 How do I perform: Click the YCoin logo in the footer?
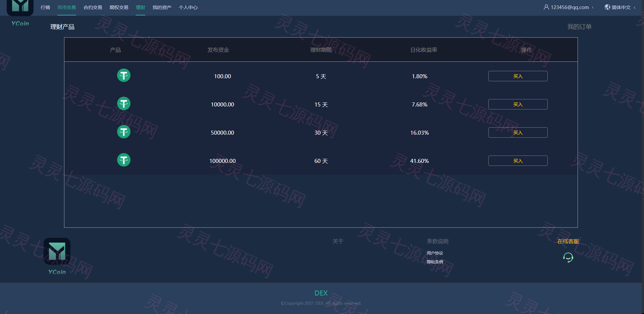[x=57, y=257]
